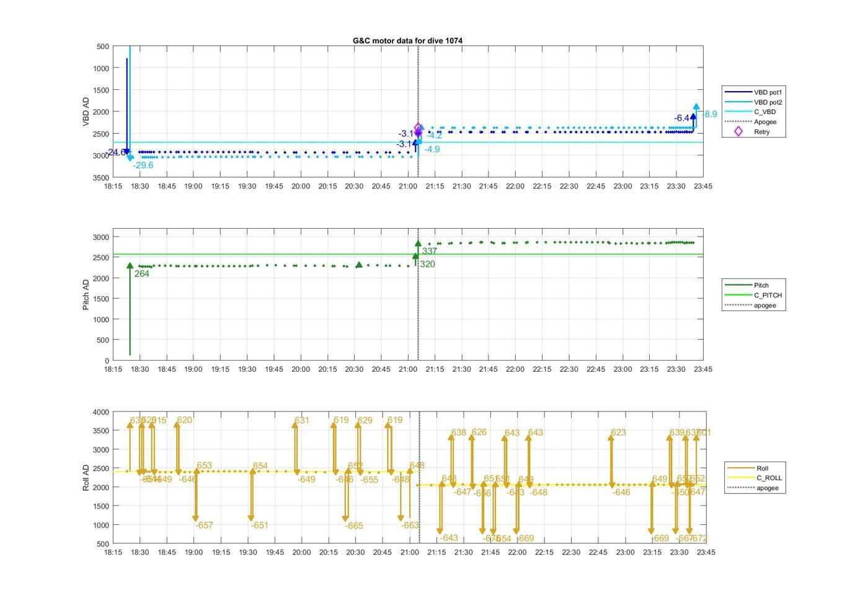Click the '-4.9' value label on VBD plot
Screen dimensions: 868x611
click(x=432, y=149)
